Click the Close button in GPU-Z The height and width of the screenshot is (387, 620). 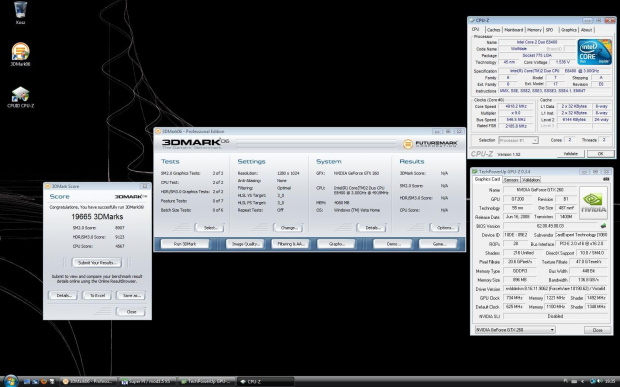(x=597, y=330)
